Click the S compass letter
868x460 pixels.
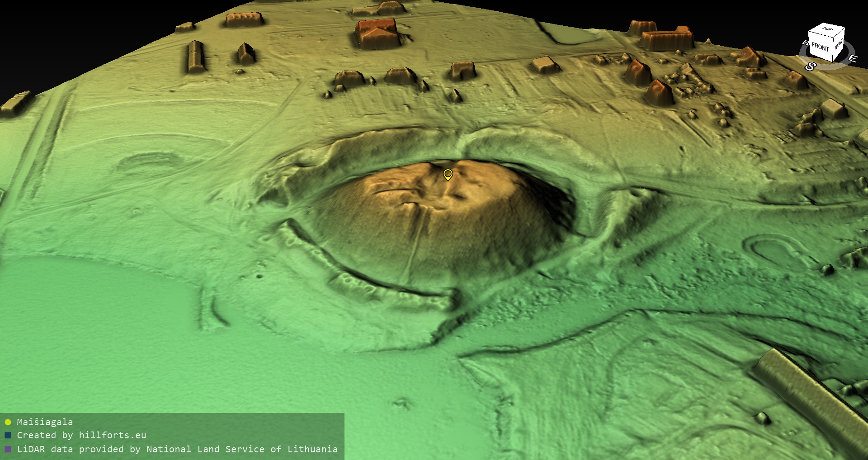[810, 66]
